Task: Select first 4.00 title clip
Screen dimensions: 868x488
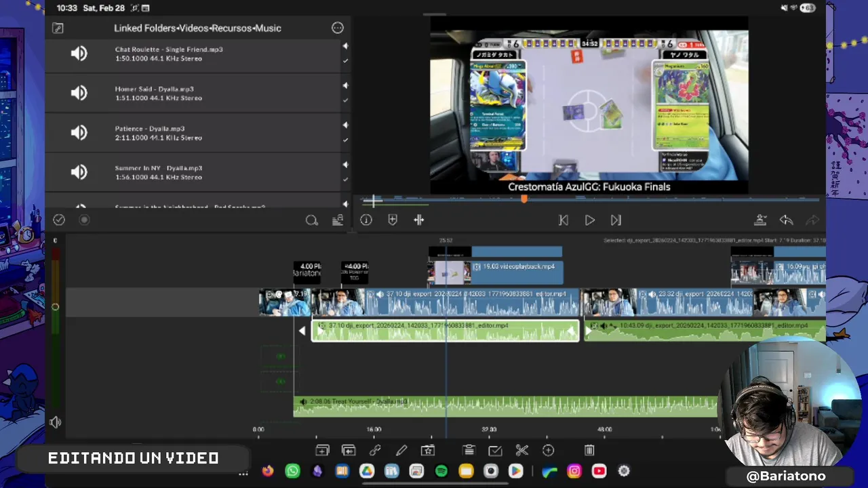Action: (307, 272)
